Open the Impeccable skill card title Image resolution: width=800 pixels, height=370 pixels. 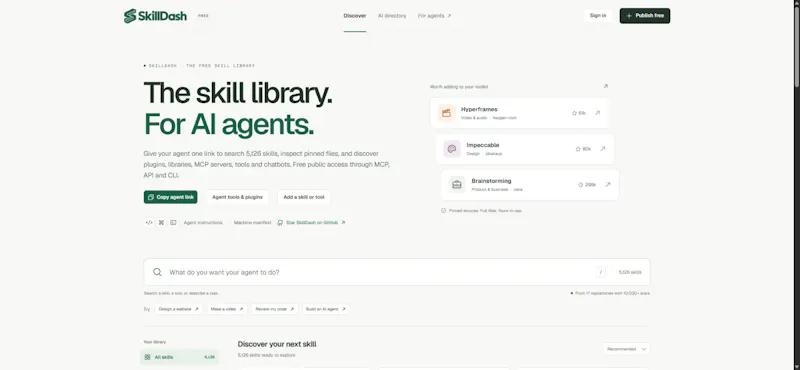[483, 145]
